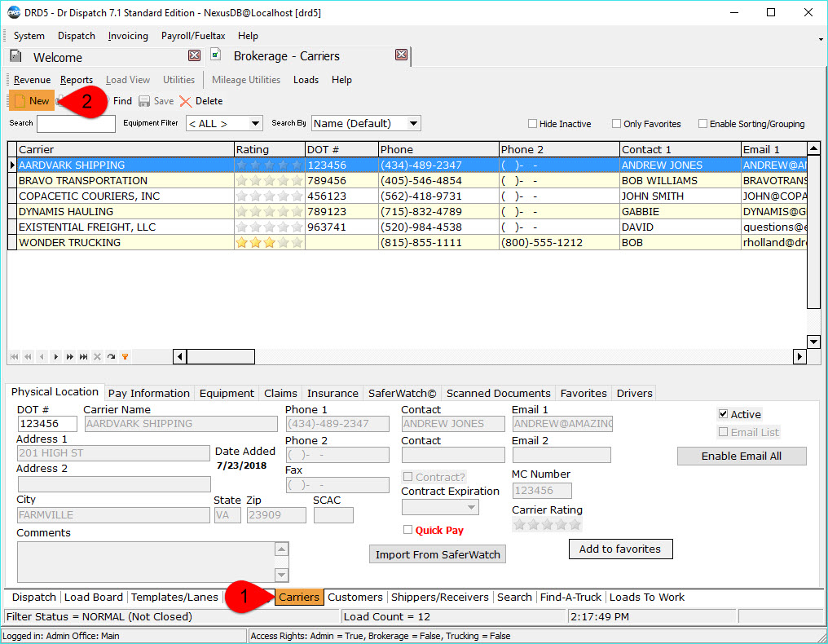Toggle the Only Favorites checkbox
This screenshot has height=644, width=828.
[616, 124]
